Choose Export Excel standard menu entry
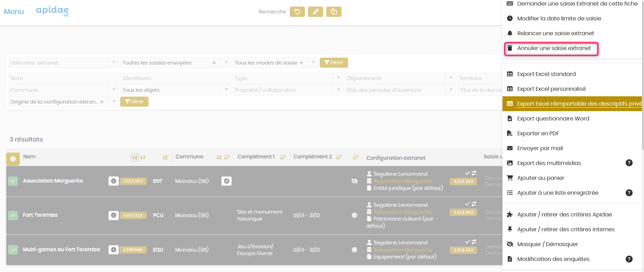 point(546,74)
